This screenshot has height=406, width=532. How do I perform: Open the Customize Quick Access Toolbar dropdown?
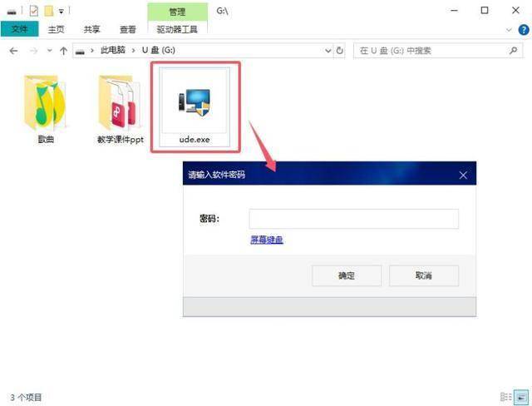tap(62, 12)
